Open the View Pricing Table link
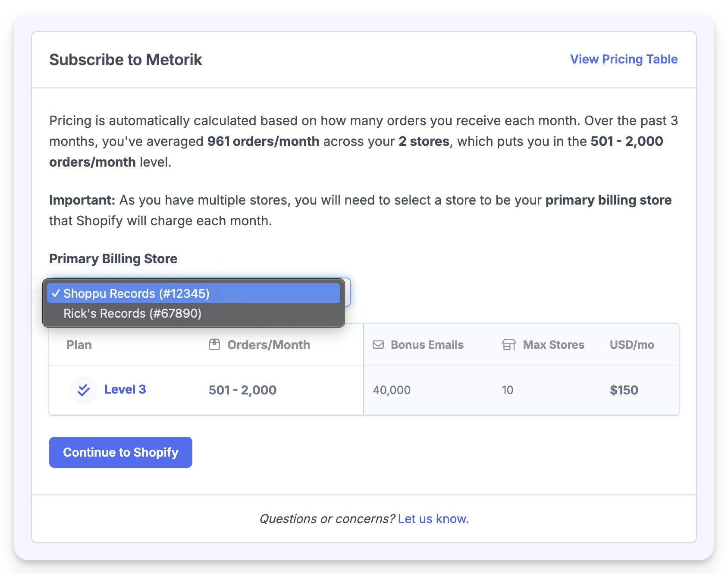Screen dimensions: 728x574 [x=624, y=59]
